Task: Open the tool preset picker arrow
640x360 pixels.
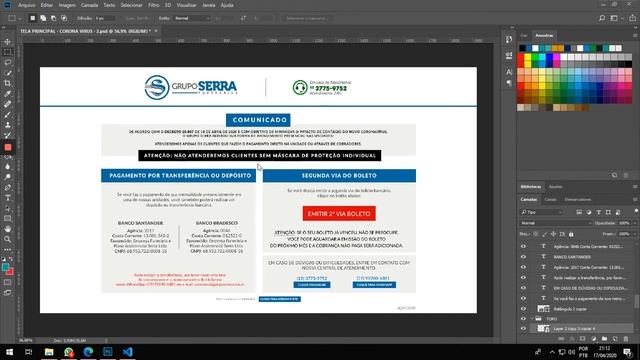Action: pyautogui.click(x=19, y=18)
